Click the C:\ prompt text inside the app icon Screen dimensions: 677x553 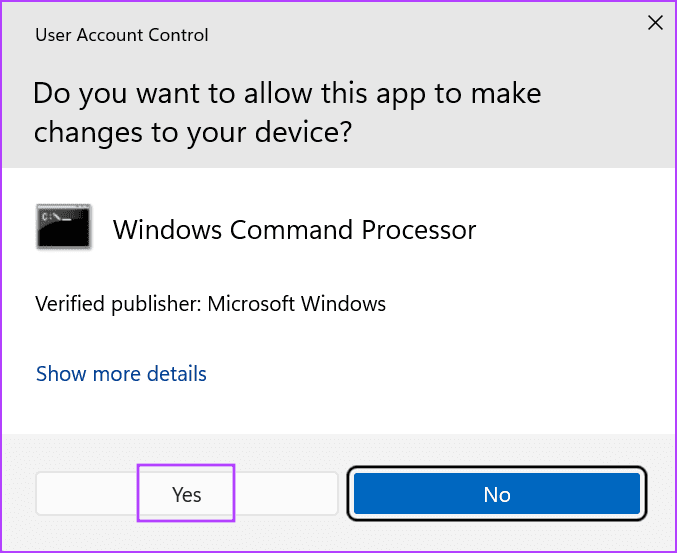[x=50, y=216]
